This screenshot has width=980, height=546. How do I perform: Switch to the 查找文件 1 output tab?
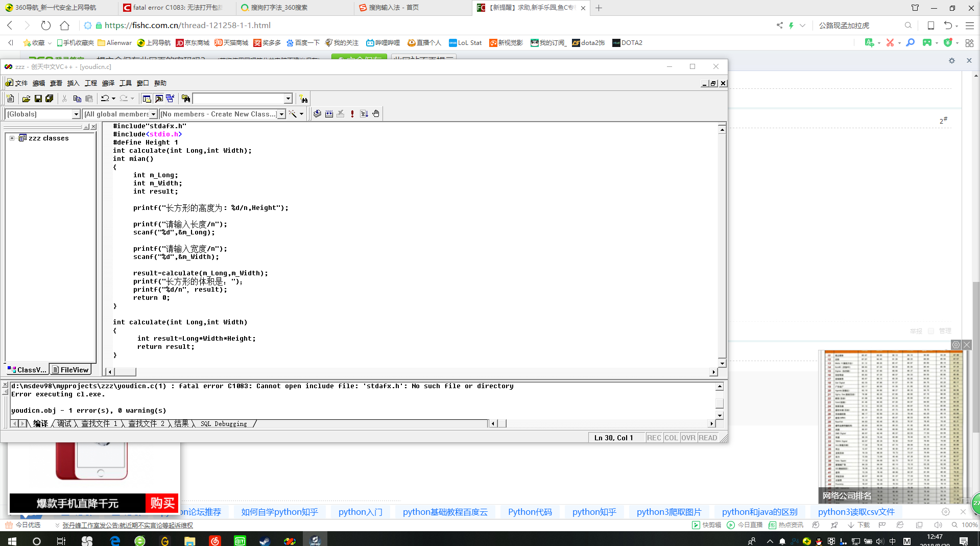pos(99,424)
